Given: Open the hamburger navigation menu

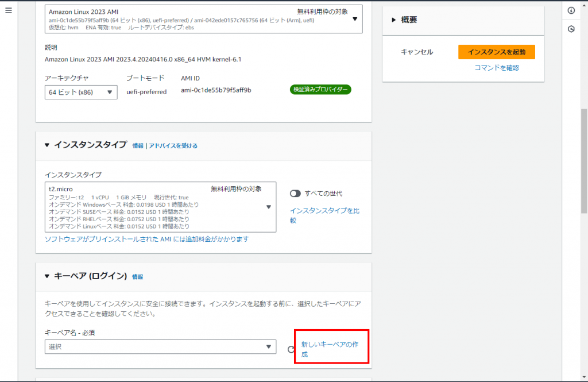Looking at the screenshot, I should 9,11.
